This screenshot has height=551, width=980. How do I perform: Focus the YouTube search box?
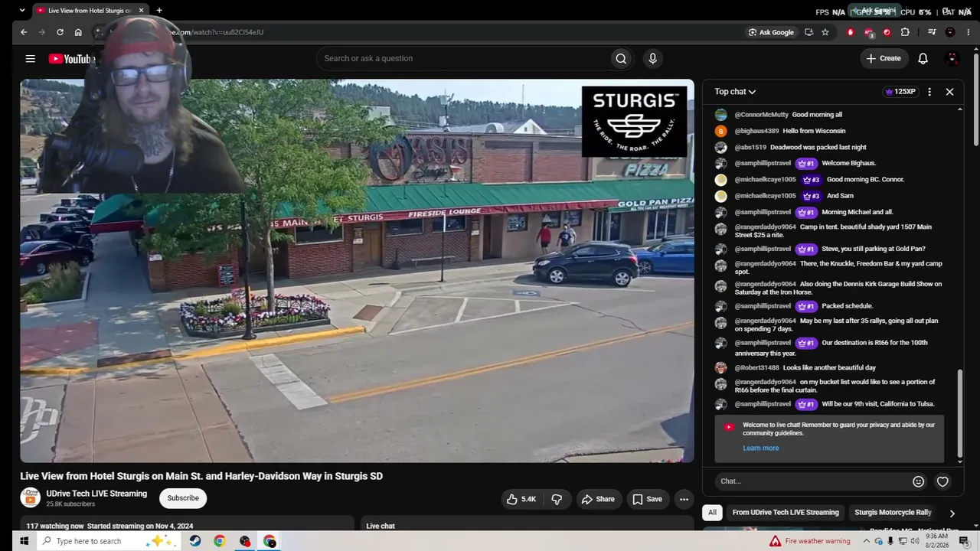(x=462, y=59)
